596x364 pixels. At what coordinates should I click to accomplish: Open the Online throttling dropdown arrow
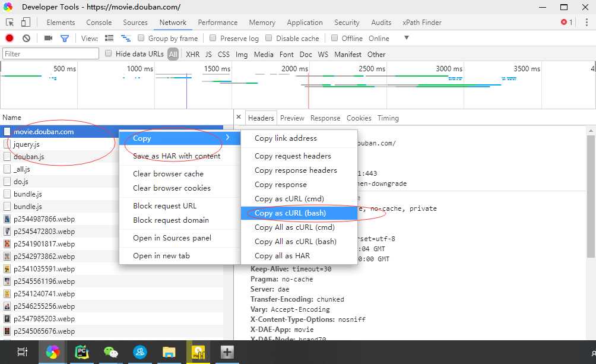406,37
